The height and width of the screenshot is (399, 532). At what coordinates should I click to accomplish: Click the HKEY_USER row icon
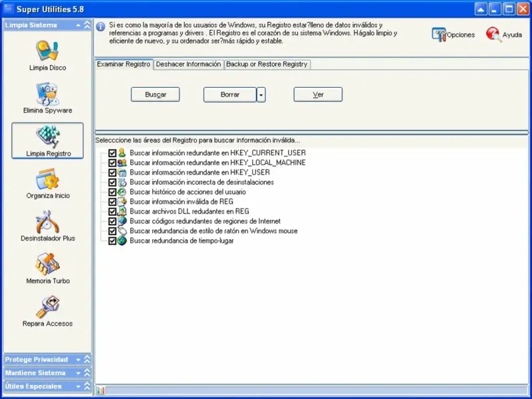[x=122, y=172]
